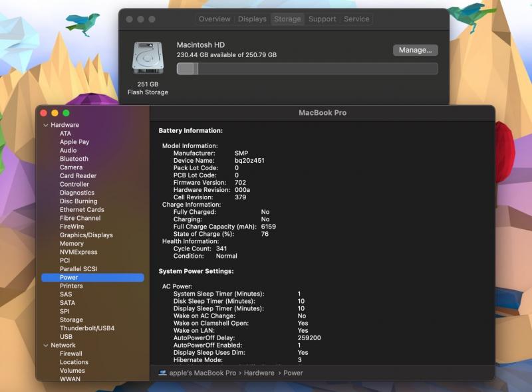Select Storage in the Hardware sidebar list
Viewport: 532px width, 392px height.
pos(71,320)
